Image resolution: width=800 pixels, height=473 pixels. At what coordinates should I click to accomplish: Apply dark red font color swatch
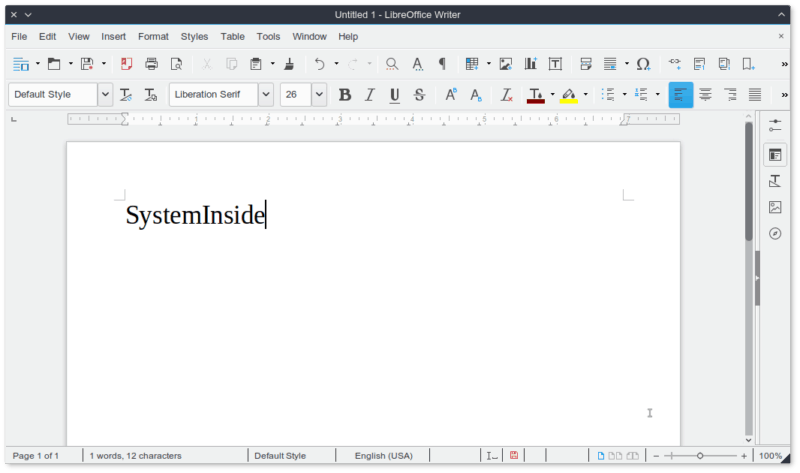pos(536,95)
